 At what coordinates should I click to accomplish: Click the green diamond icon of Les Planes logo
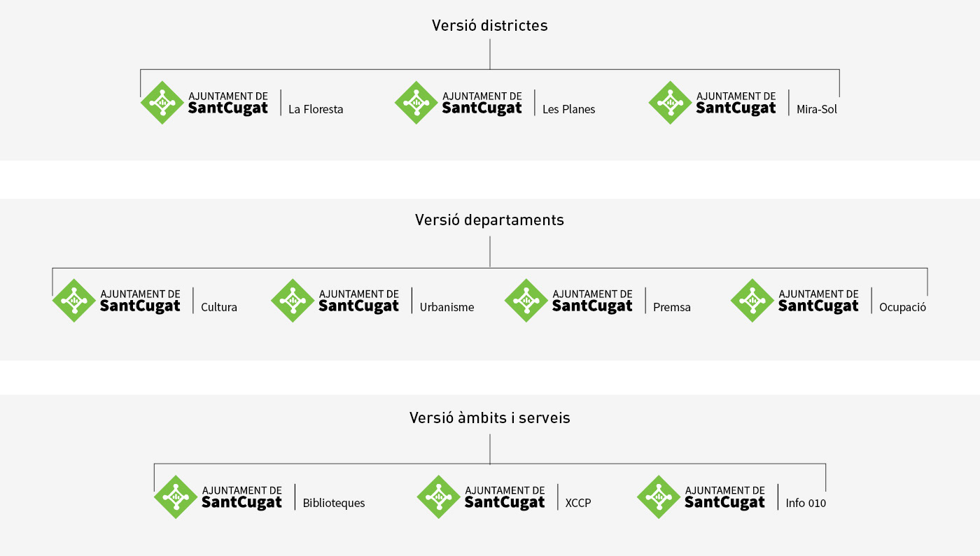(416, 103)
